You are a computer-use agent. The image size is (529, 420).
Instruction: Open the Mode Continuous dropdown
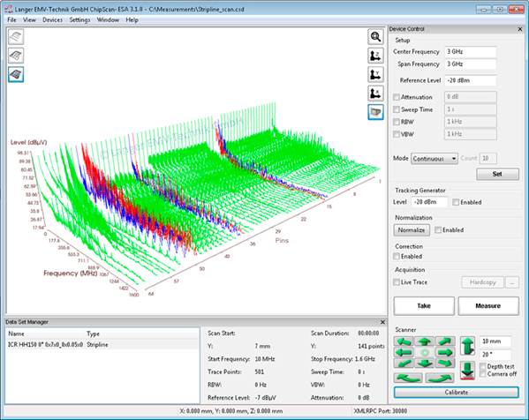tap(435, 159)
